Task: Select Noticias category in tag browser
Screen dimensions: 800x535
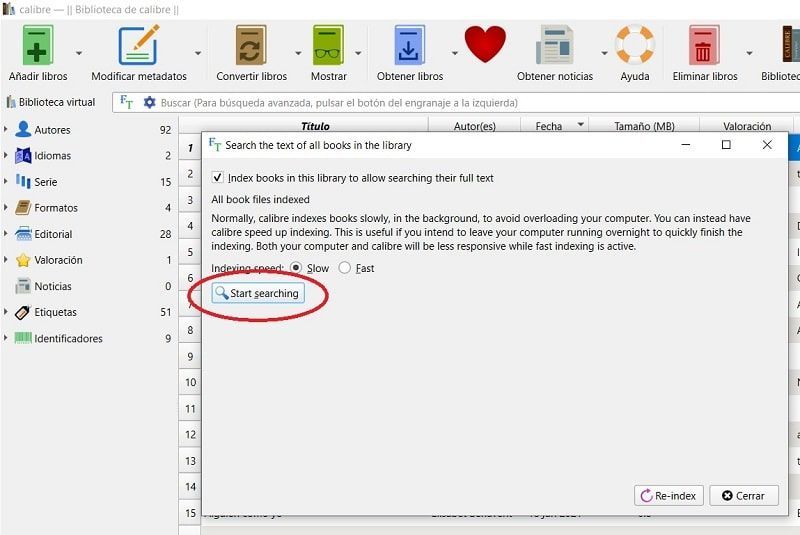Action: 53,286
